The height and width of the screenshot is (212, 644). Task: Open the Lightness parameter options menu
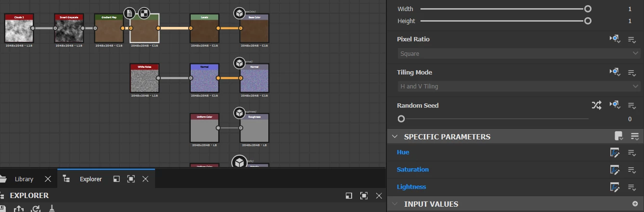coord(632,187)
